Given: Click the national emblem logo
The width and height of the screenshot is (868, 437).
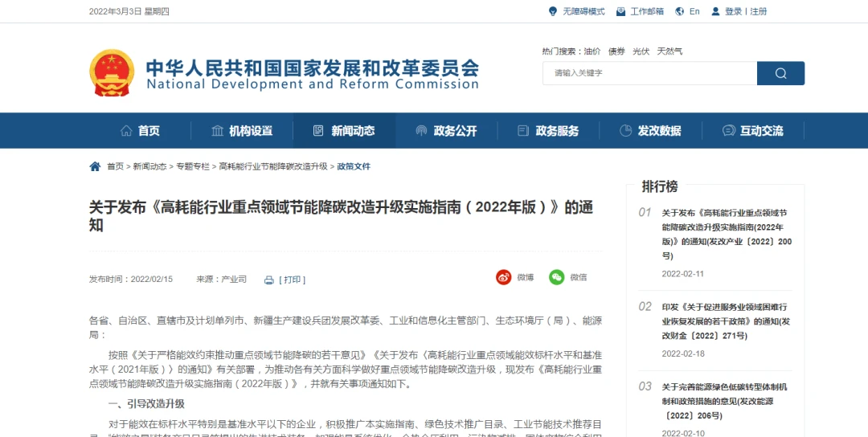Looking at the screenshot, I should click(112, 72).
